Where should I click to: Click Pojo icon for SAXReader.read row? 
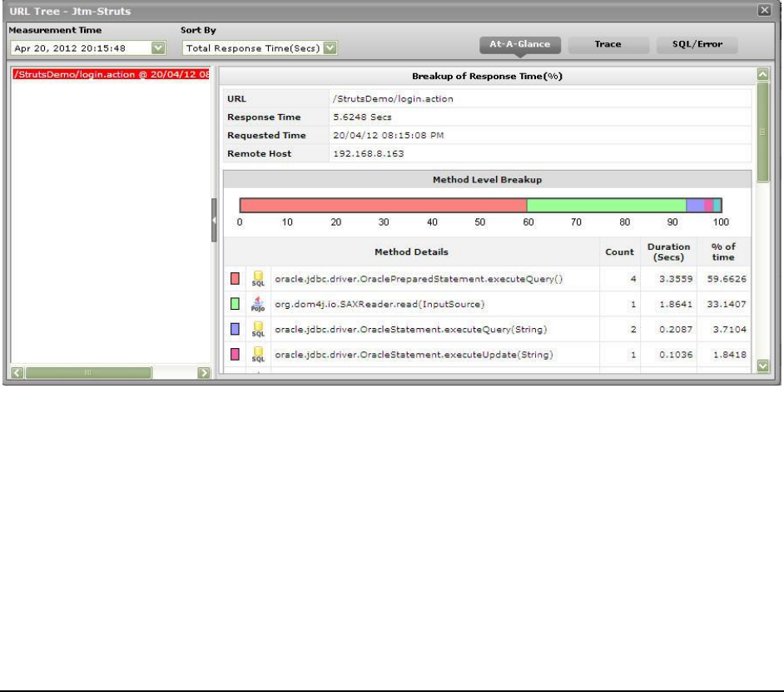[x=258, y=304]
